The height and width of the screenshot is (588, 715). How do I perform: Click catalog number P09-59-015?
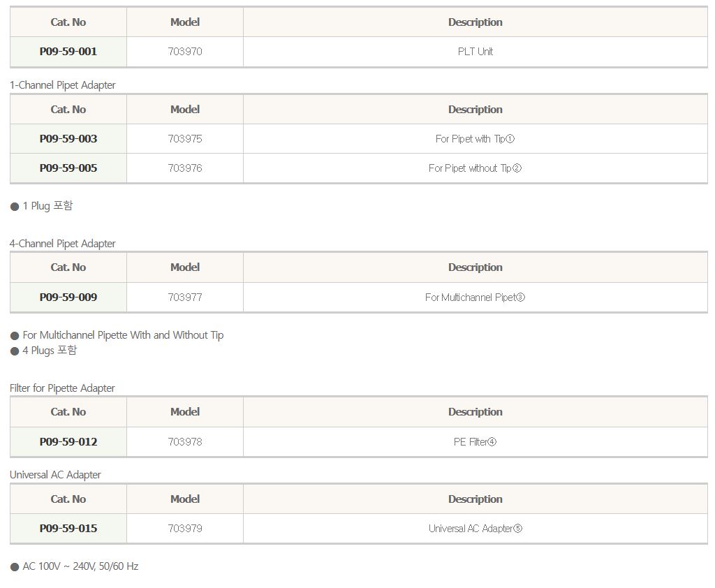click(68, 529)
